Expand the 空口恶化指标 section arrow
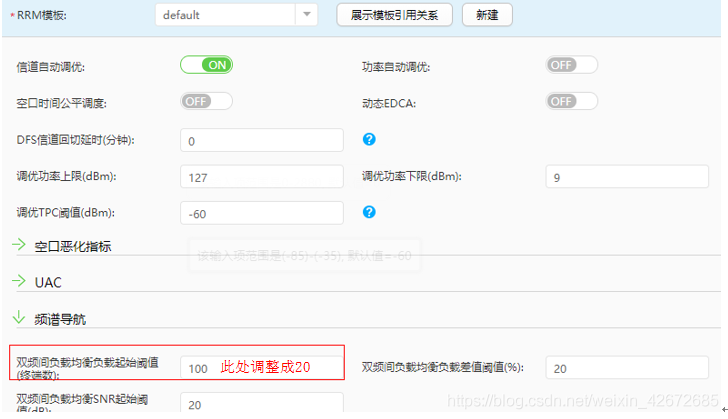This screenshot has height=419, width=728. tap(19, 244)
